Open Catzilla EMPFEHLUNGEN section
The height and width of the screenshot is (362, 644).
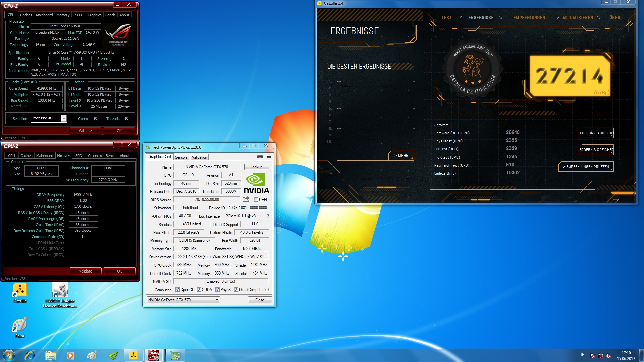529,18
